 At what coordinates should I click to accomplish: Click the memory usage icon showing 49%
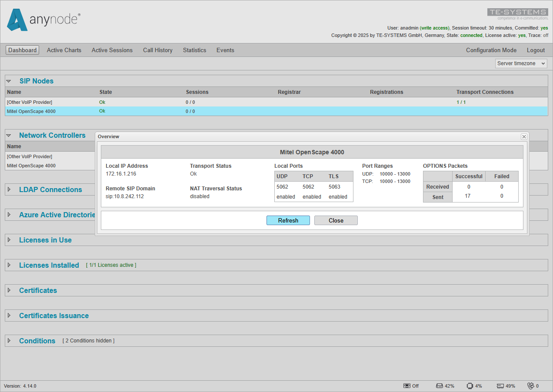point(499,386)
